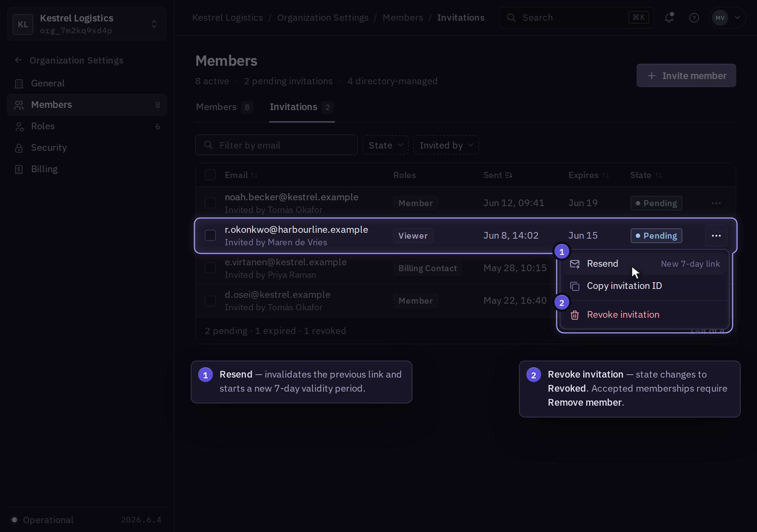Sort the table by Sent column

498,175
